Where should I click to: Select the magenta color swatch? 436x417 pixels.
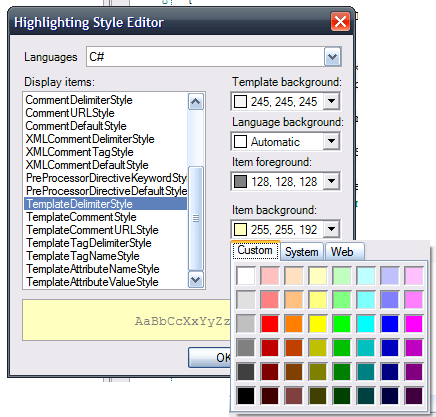click(x=414, y=324)
